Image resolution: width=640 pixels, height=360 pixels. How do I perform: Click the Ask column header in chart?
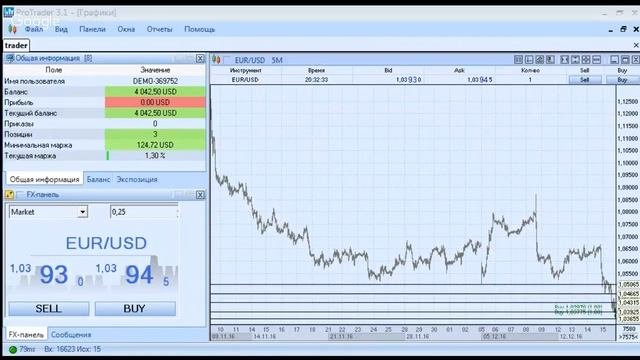[x=459, y=70]
